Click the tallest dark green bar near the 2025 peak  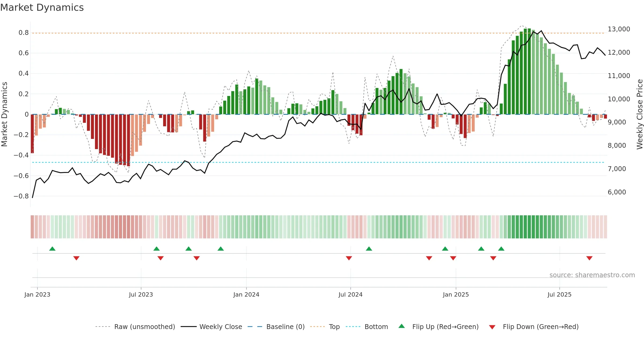(529, 71)
